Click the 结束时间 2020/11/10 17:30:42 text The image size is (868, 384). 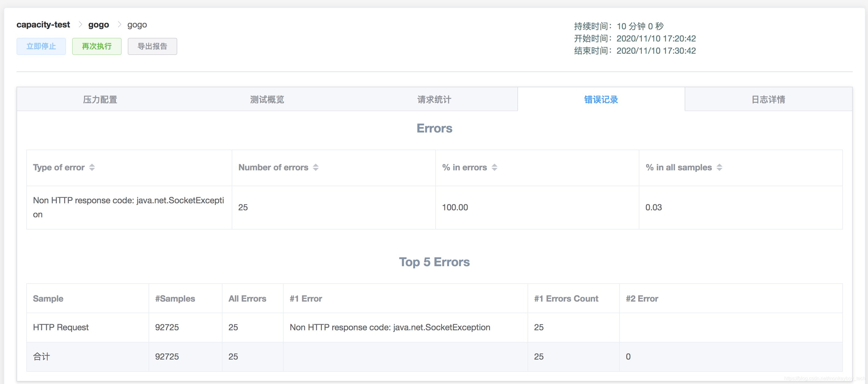click(635, 50)
